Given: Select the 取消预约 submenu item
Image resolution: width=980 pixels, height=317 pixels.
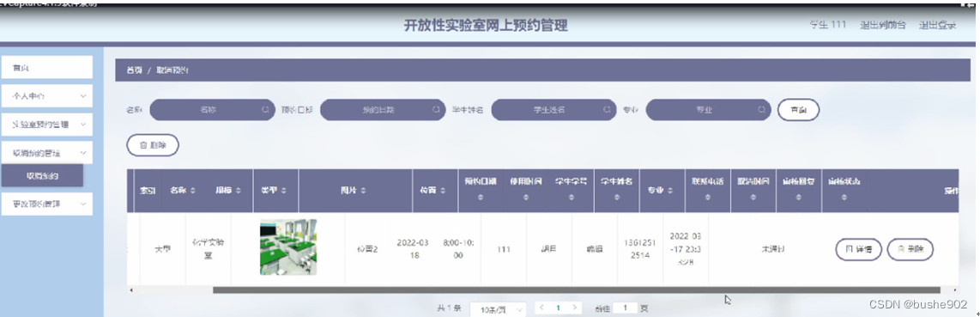Looking at the screenshot, I should pyautogui.click(x=42, y=176).
